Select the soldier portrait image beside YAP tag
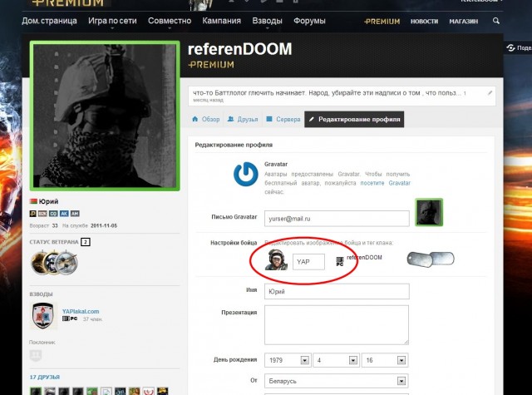Image resolution: width=532 pixels, height=395 pixels. (x=276, y=260)
